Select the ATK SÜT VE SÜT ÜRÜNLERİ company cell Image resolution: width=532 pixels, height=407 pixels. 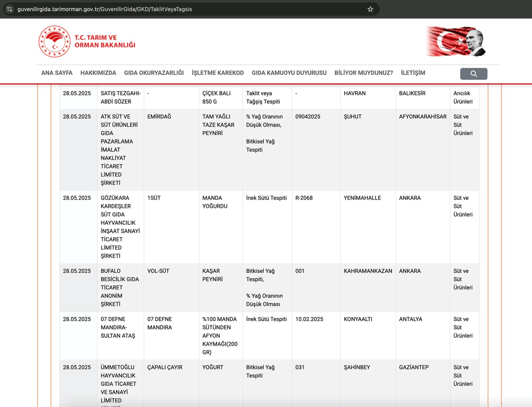(x=121, y=150)
